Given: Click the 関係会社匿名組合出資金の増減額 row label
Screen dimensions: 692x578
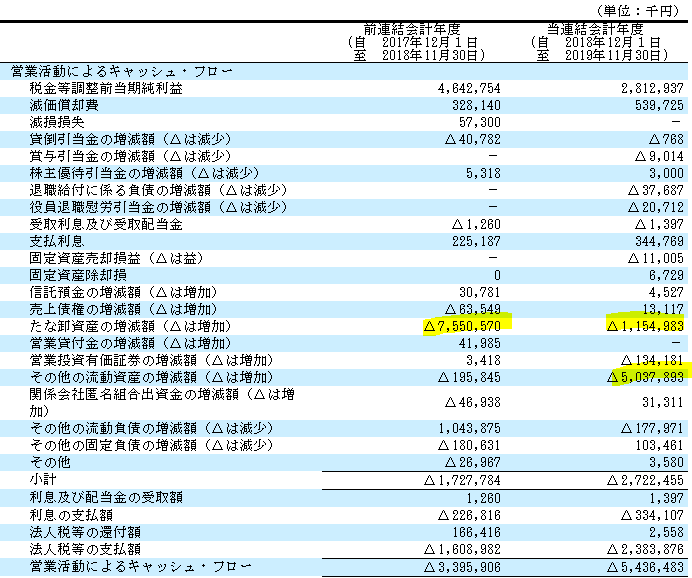Looking at the screenshot, I should click(162, 402).
